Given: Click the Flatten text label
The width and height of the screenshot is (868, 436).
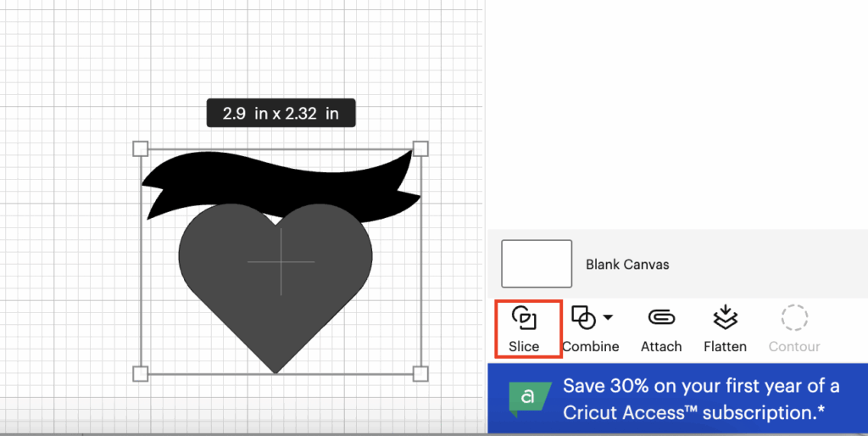Looking at the screenshot, I should click(x=725, y=346).
